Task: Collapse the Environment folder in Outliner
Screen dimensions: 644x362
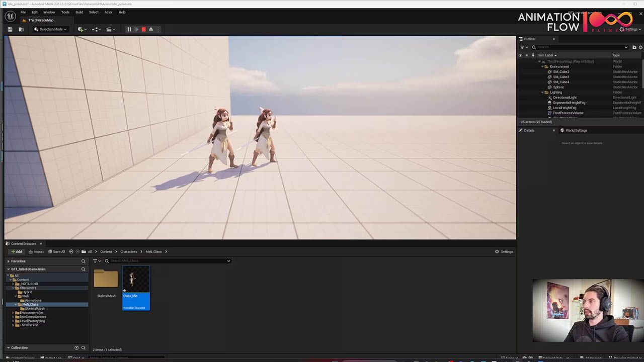Action: [543, 66]
